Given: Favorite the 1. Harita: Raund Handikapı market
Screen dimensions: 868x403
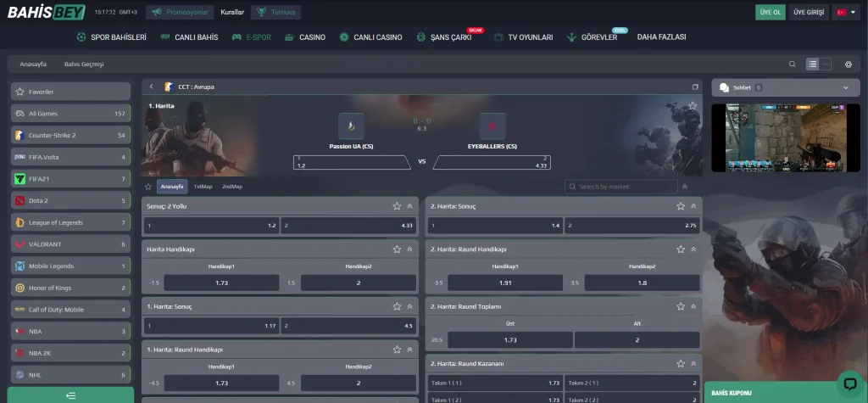Looking at the screenshot, I should tap(397, 350).
